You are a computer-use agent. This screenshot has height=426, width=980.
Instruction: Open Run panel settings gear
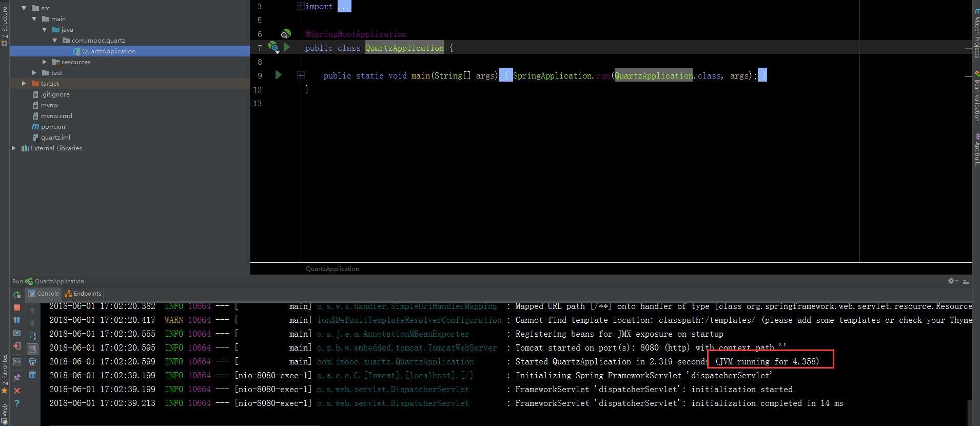tap(952, 281)
